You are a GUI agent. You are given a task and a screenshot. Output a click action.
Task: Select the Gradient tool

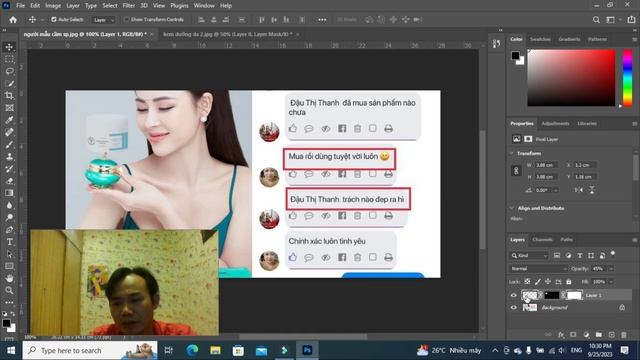[x=9, y=193]
